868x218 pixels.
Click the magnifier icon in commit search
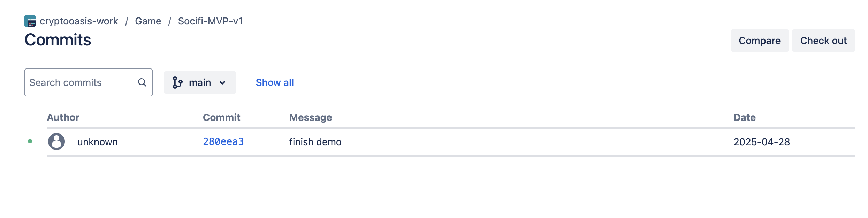[x=142, y=82]
